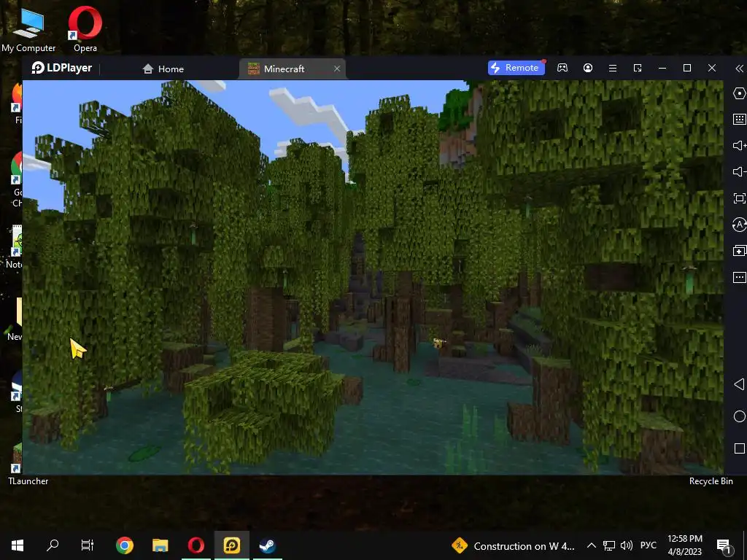Click the mini-window mode icon
747x560 pixels.
pos(638,68)
